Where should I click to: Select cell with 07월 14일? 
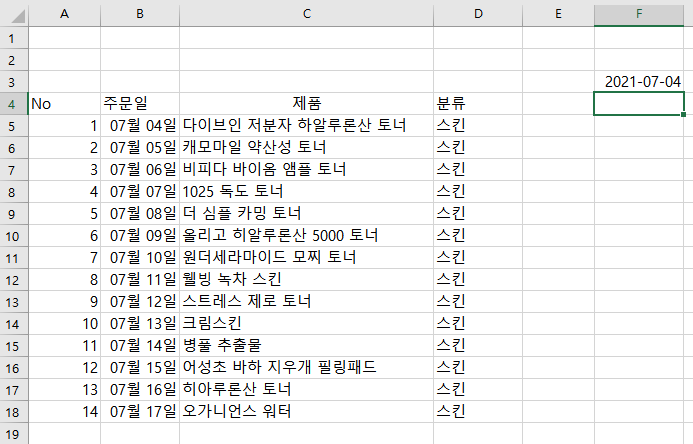(140, 345)
